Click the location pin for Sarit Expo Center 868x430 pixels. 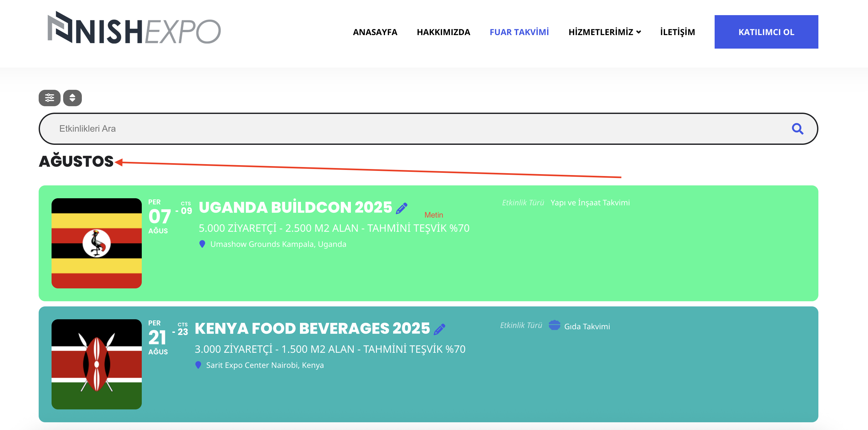198,365
